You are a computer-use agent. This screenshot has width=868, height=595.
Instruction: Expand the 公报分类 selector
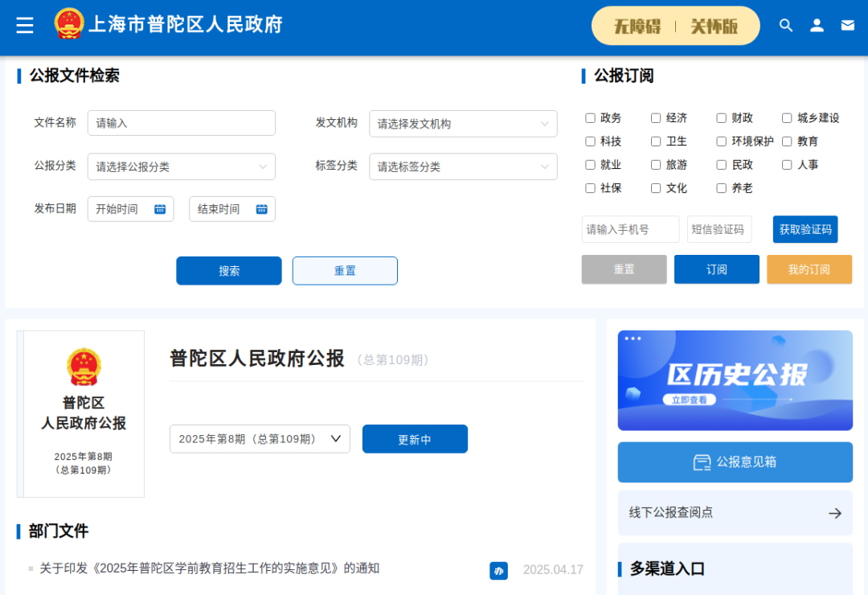coord(182,166)
